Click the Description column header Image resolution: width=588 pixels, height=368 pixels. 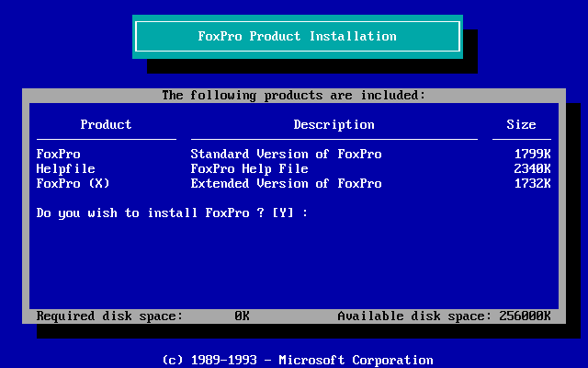point(334,125)
